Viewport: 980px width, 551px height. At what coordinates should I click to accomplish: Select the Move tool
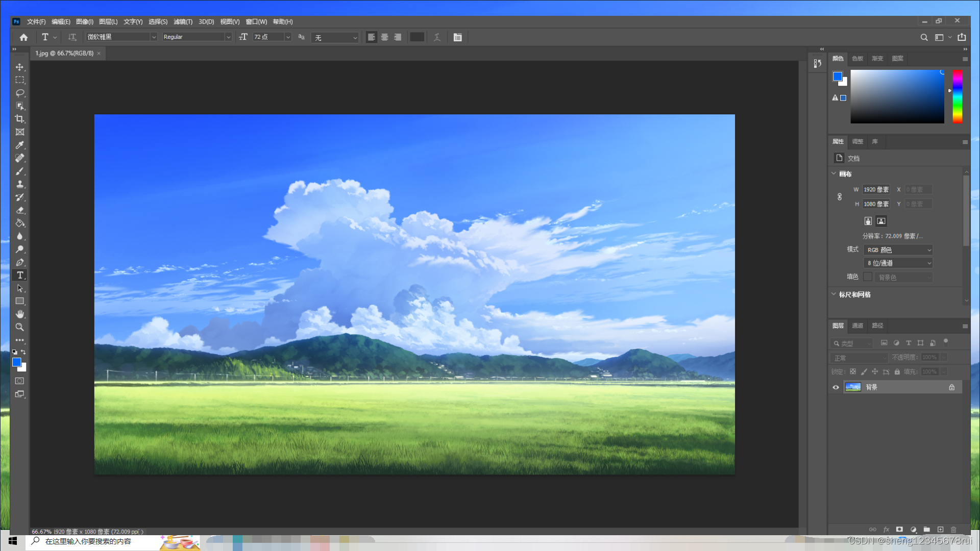pyautogui.click(x=19, y=67)
